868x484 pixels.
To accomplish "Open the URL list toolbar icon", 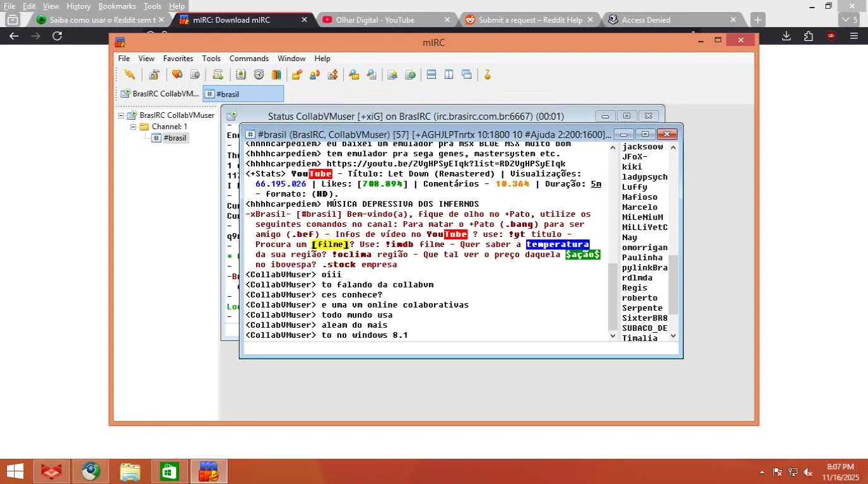I will [x=410, y=74].
